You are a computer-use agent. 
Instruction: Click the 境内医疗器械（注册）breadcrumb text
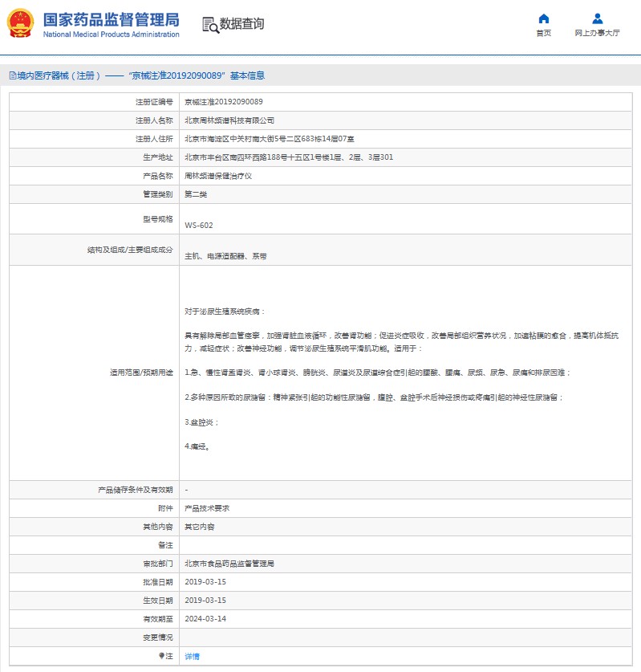59,75
